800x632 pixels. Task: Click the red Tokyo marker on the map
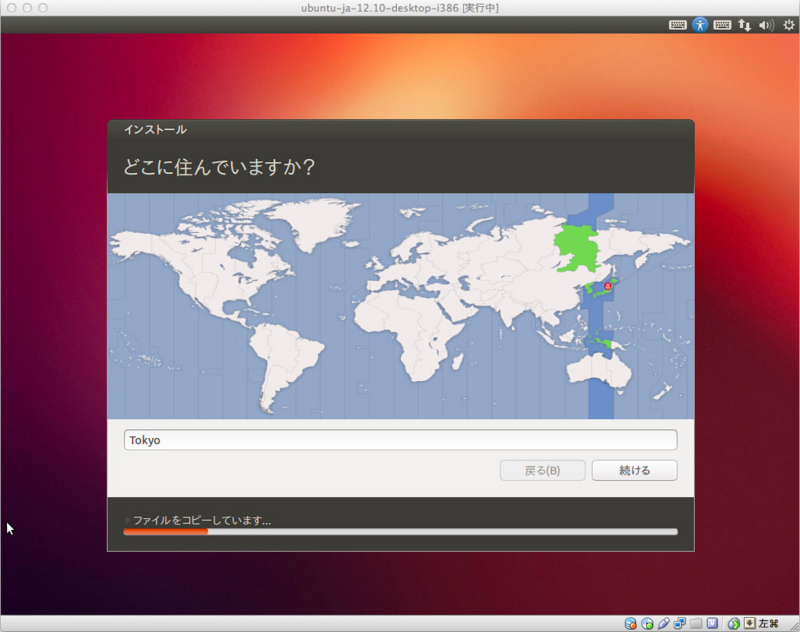[x=608, y=287]
